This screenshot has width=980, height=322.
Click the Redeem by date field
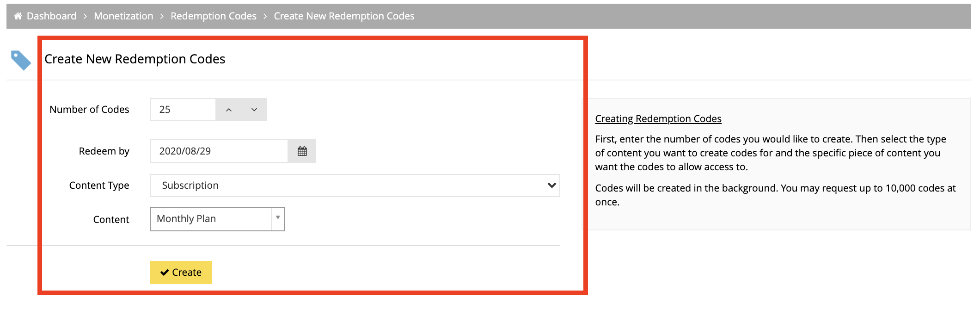(219, 151)
